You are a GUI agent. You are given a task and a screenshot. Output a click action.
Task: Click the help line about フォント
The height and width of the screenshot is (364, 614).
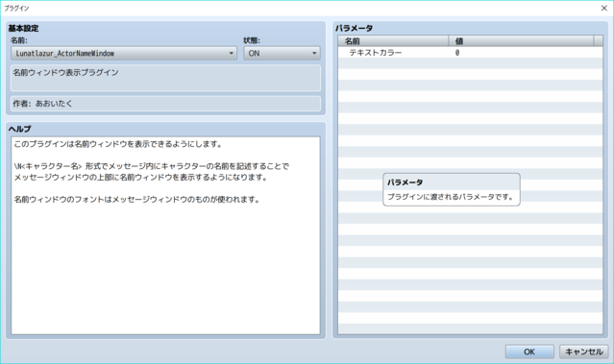pos(136,199)
